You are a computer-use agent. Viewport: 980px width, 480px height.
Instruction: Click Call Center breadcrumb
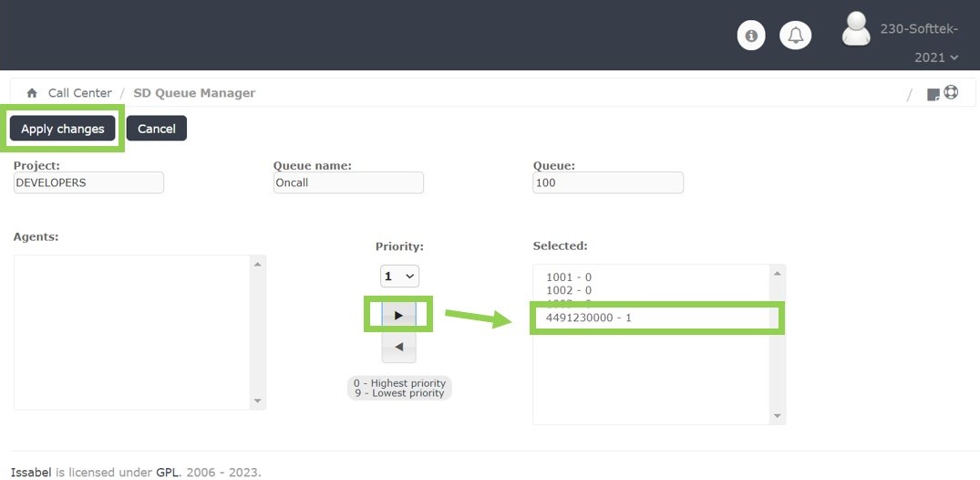coord(80,93)
